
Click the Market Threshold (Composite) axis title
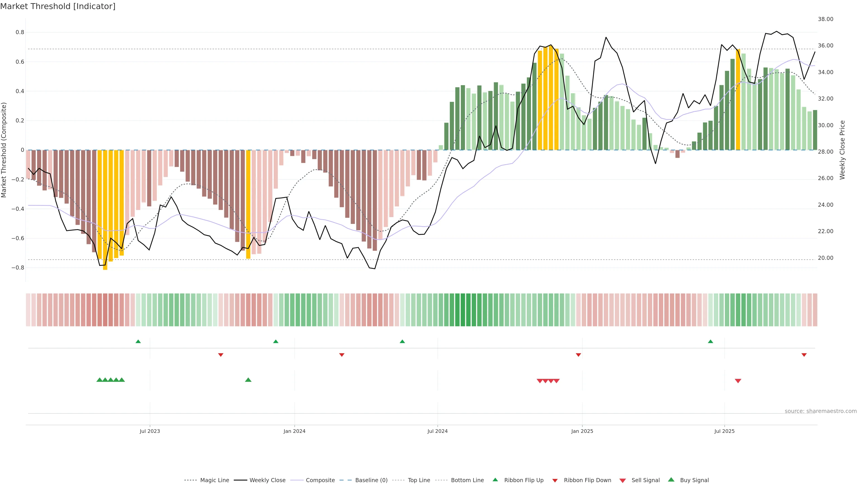pos(4,150)
